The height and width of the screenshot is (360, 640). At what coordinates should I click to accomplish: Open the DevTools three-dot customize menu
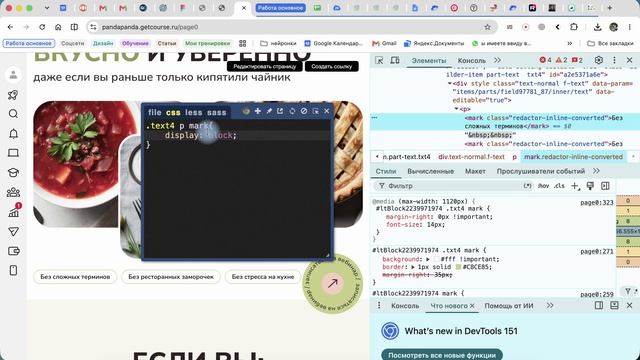pyautogui.click(x=614, y=60)
